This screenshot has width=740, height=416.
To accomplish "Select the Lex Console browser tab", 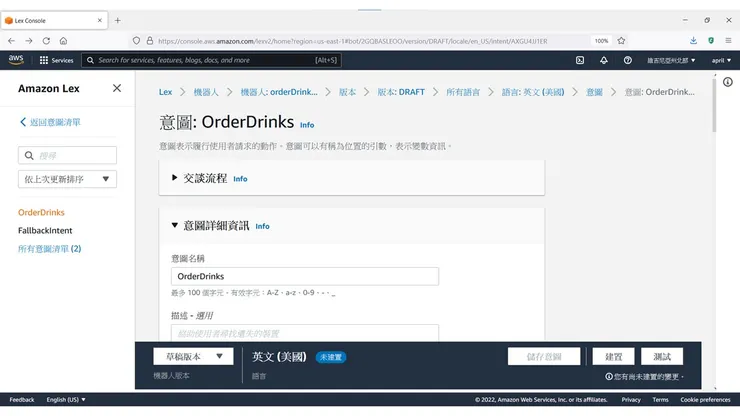I will [x=53, y=20].
